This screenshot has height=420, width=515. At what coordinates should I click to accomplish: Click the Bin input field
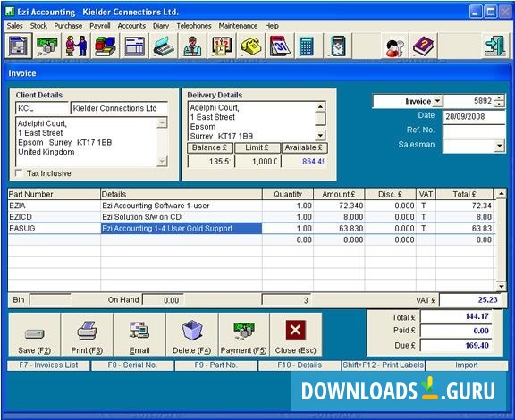50,300
